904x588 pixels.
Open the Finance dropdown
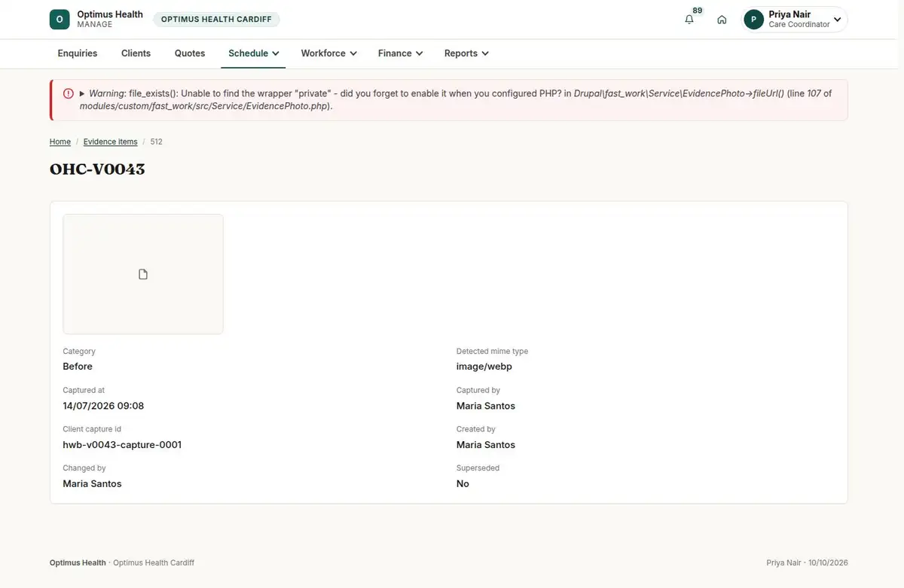coord(400,53)
